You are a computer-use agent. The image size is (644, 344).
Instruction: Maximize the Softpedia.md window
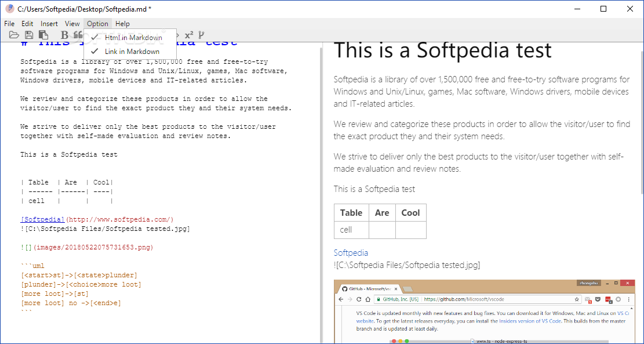tap(603, 9)
